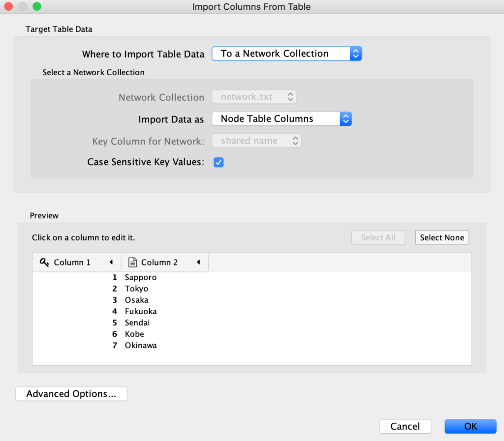
Task: Click the Select All button
Action: (x=378, y=237)
